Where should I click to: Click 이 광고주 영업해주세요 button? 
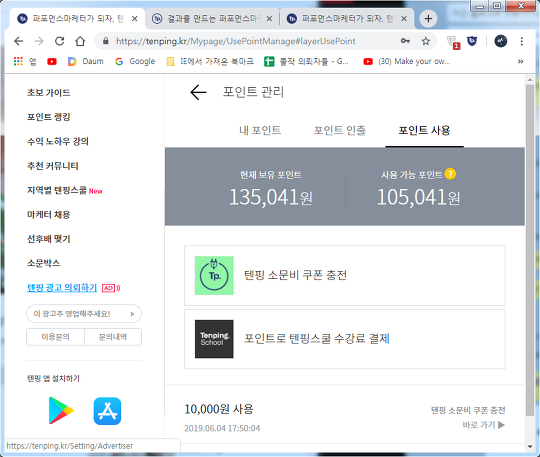84,314
